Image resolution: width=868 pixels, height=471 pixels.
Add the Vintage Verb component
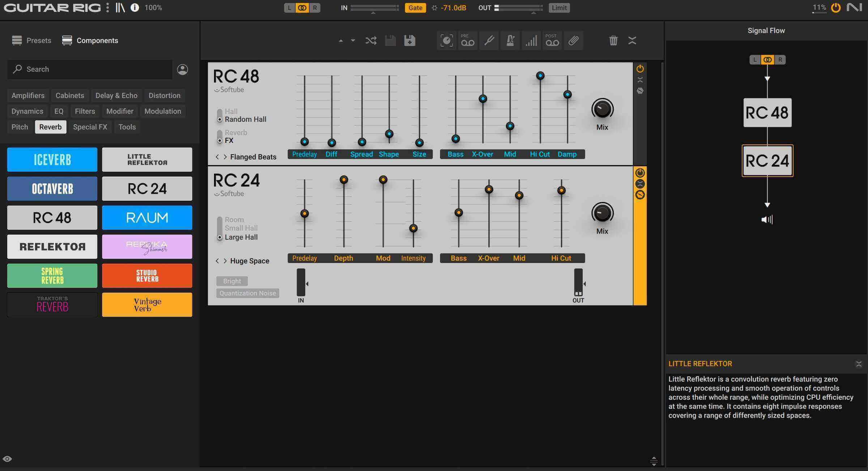[147, 304]
